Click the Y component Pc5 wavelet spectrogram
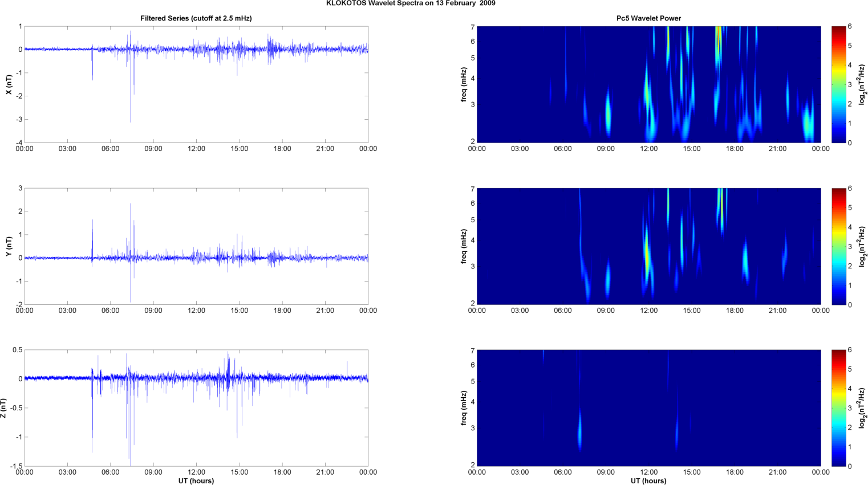The width and height of the screenshot is (868, 485). [648, 246]
